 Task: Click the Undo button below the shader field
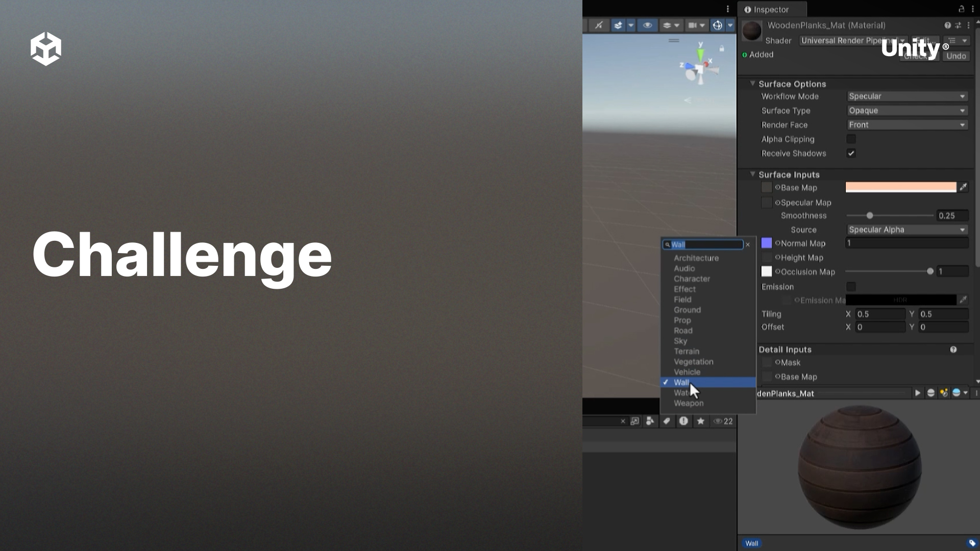click(956, 56)
